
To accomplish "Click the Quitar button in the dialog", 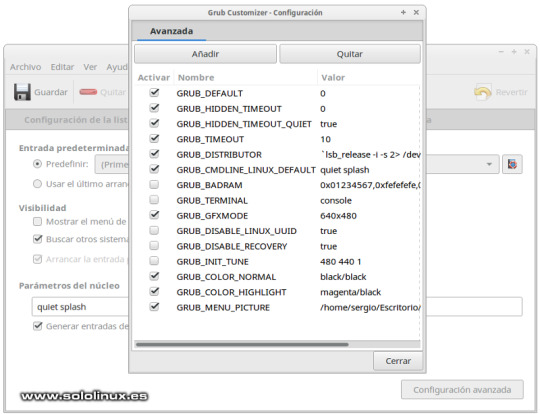I will 350,54.
